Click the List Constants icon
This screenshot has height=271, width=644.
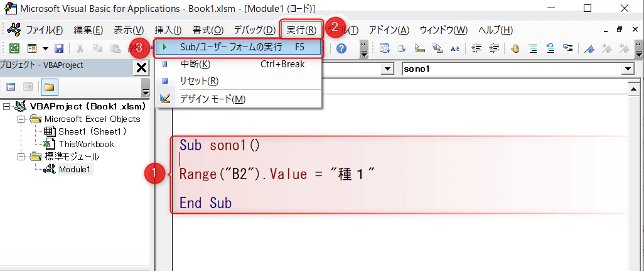(x=402, y=48)
